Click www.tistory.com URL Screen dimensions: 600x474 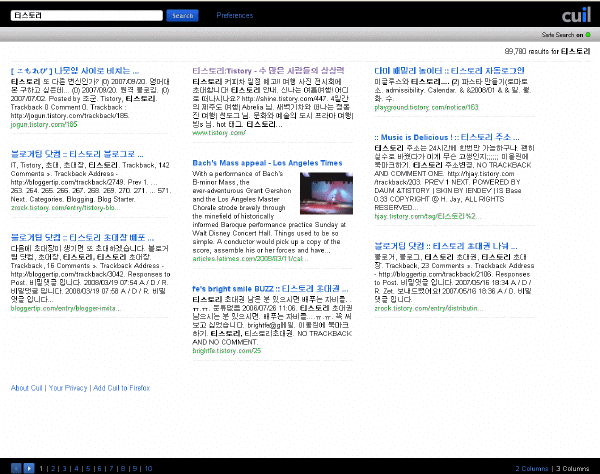pyautogui.click(x=219, y=133)
